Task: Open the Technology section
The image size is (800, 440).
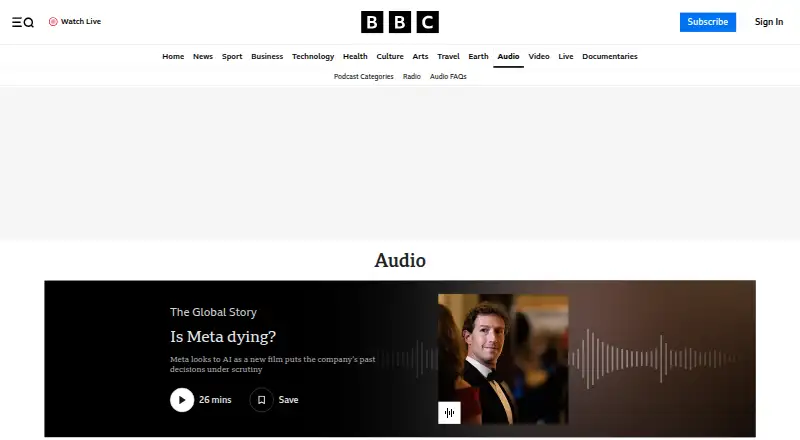Action: click(x=313, y=56)
